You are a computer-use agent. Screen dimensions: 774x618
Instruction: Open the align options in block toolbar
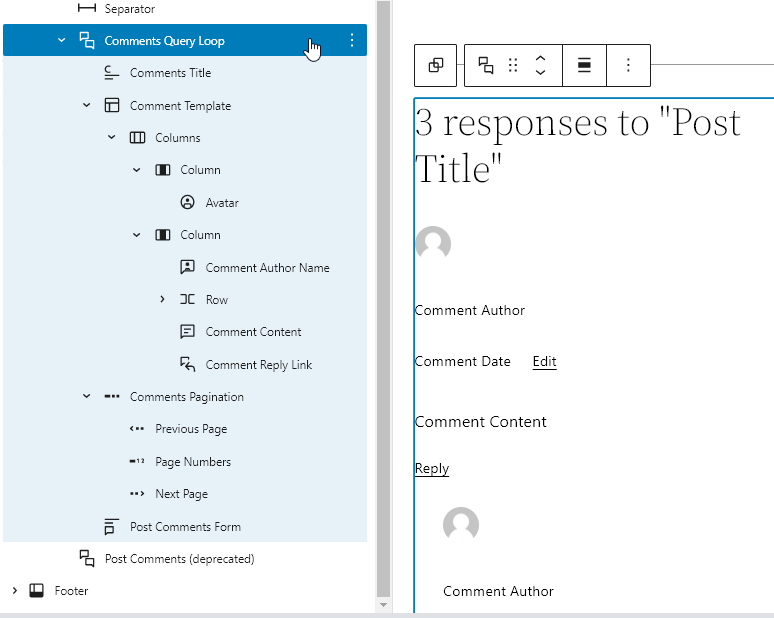(x=585, y=65)
